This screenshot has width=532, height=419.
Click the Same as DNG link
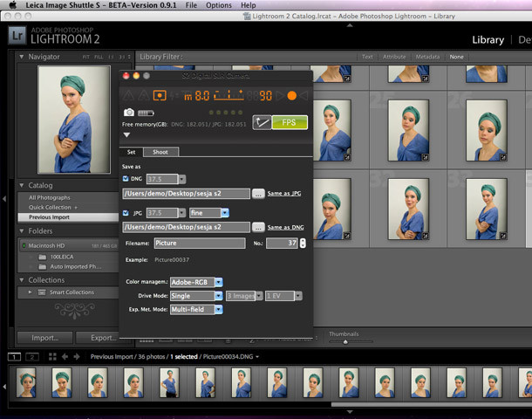tap(285, 227)
